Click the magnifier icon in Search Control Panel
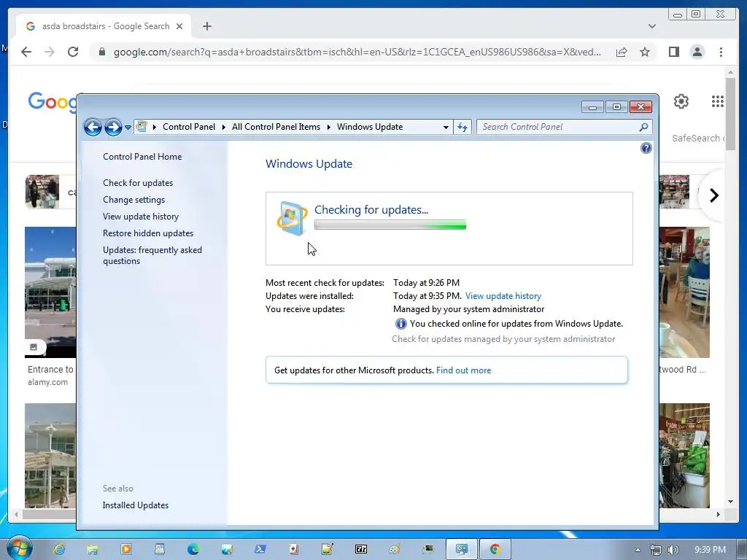This screenshot has height=560, width=747. click(643, 127)
